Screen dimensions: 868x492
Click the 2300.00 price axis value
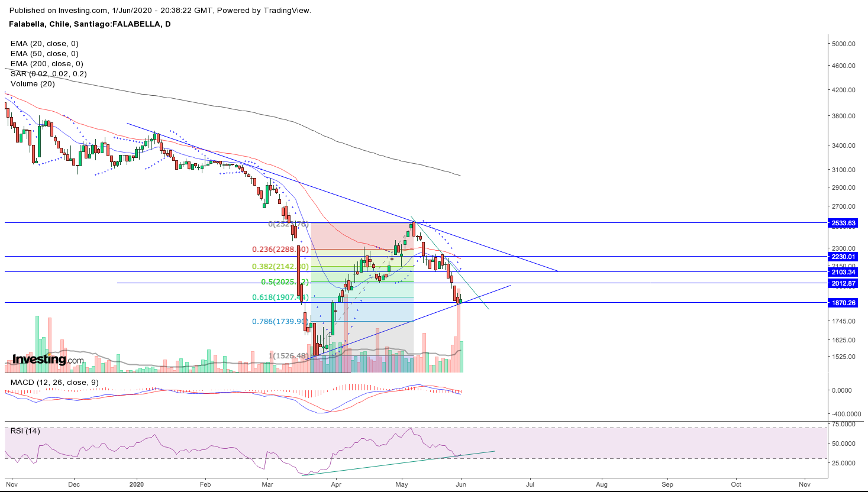coord(844,249)
